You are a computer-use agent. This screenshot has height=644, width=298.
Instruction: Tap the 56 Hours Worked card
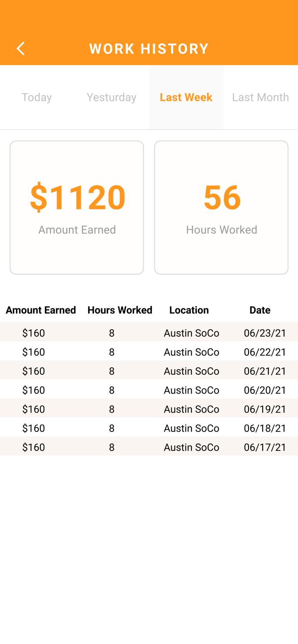coord(221,207)
